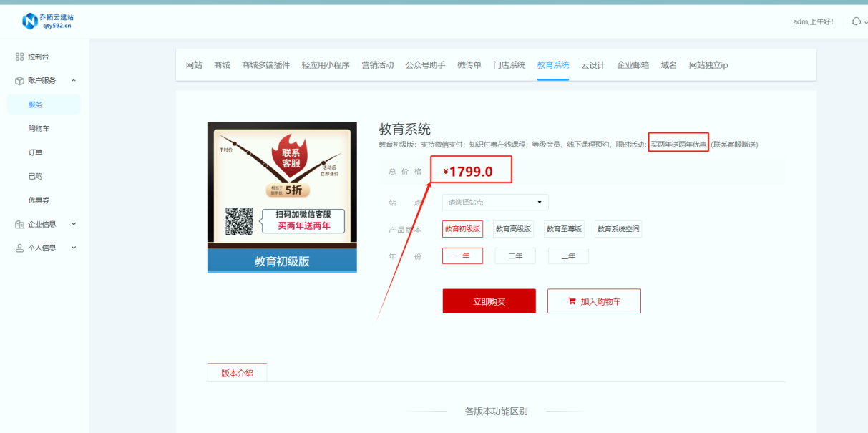Select the 二年 duration option
The image size is (868, 433).
pyautogui.click(x=515, y=256)
